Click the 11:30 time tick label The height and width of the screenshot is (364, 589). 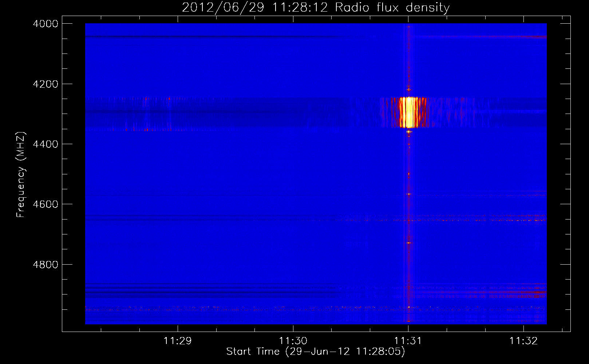point(293,341)
